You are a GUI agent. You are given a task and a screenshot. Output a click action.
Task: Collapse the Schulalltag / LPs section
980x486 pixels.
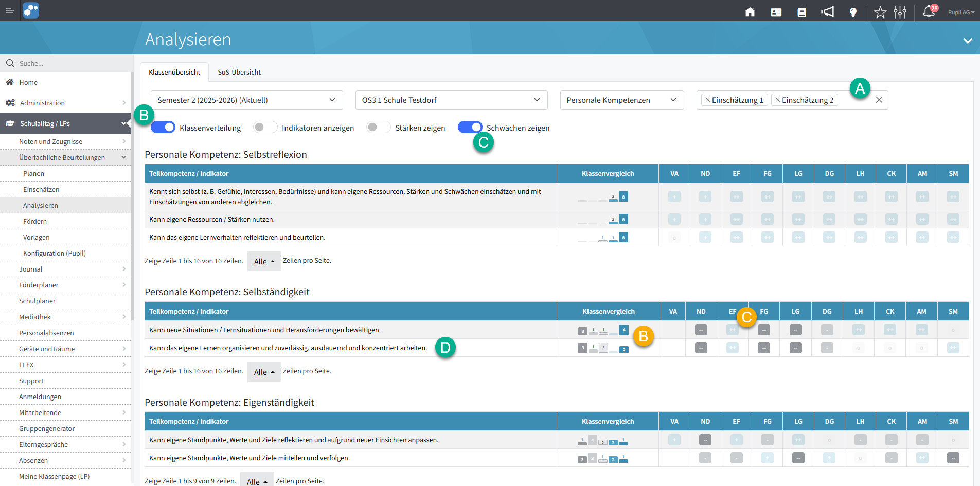point(65,123)
